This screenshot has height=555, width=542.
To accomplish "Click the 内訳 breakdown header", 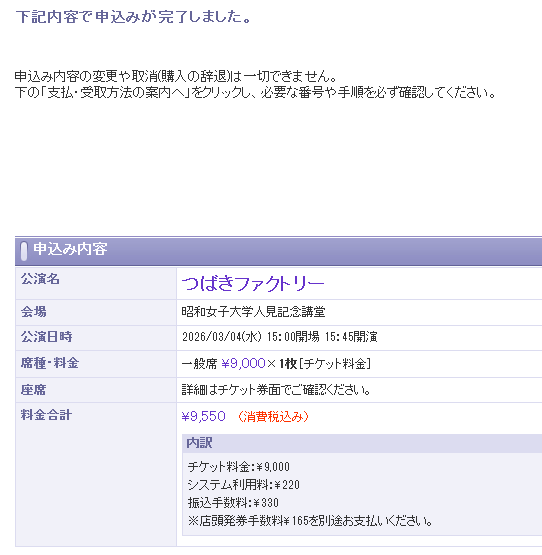I will [362, 443].
